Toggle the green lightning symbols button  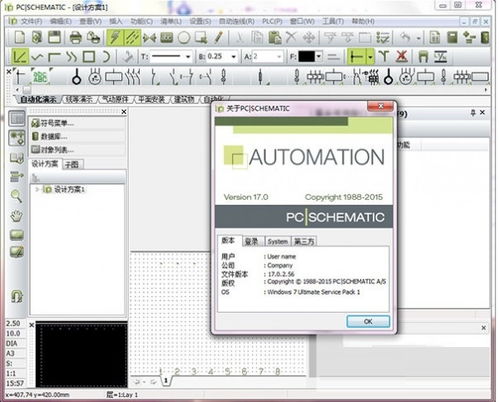115,37
